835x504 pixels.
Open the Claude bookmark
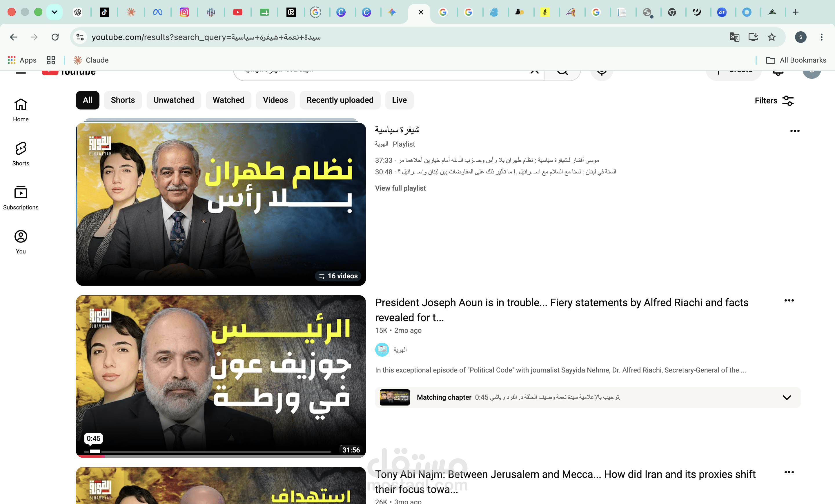pos(91,60)
